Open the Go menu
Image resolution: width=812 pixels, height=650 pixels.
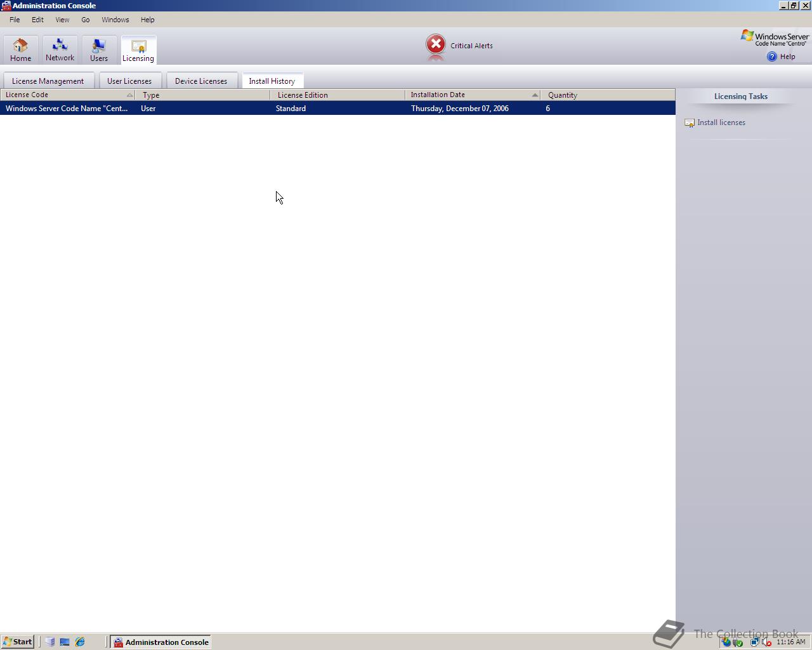click(85, 20)
